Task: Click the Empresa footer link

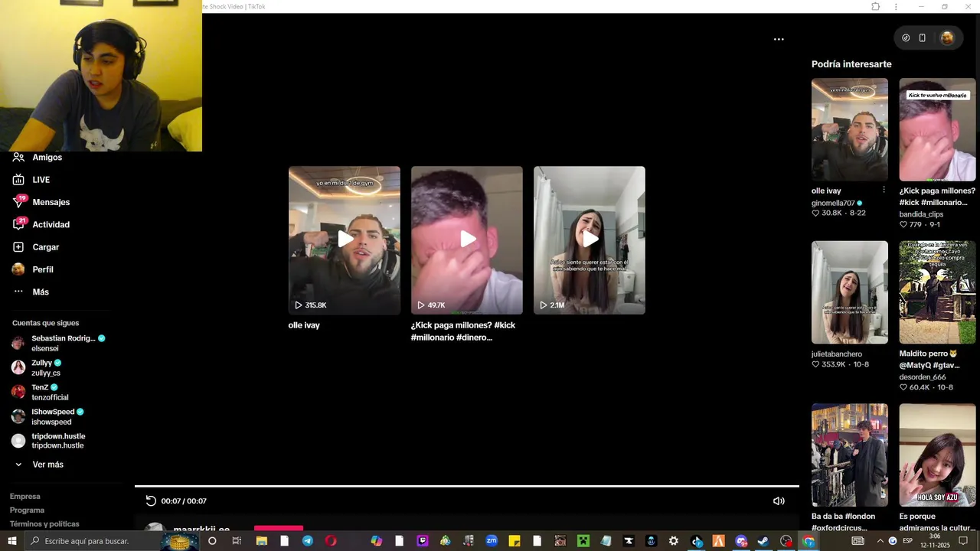Action: click(25, 497)
